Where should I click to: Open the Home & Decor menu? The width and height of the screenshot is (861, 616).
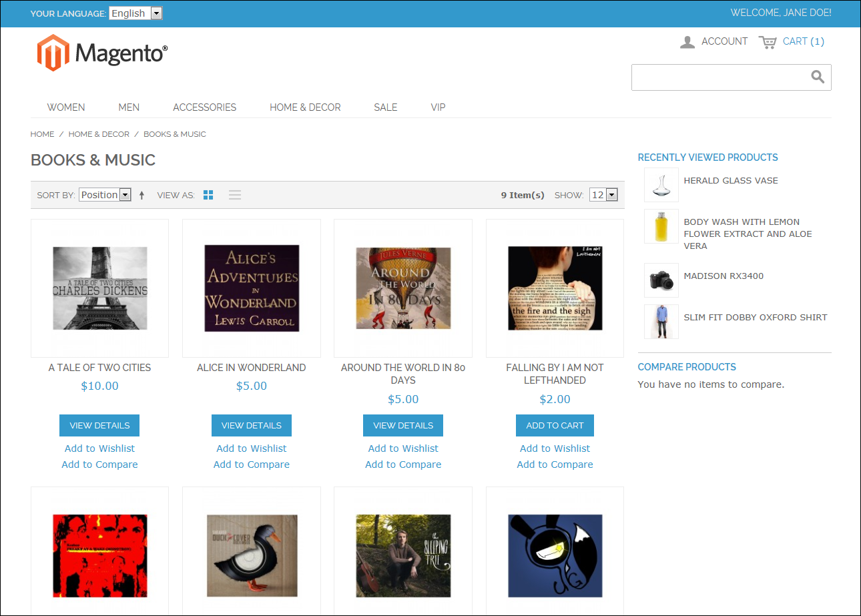[305, 107]
